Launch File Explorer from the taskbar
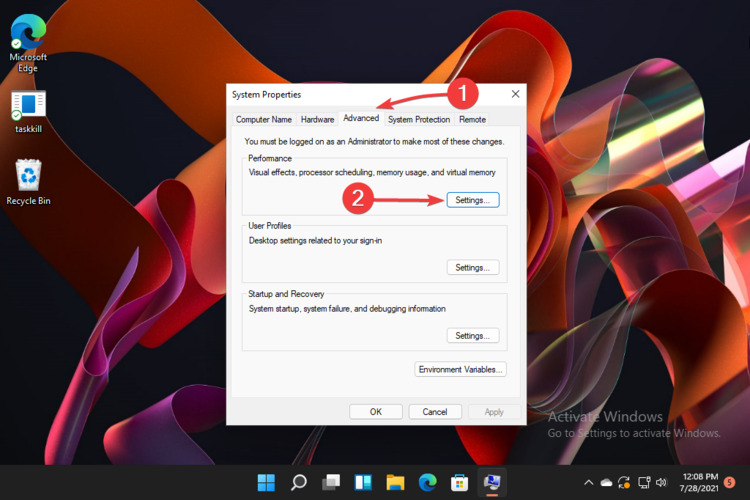This screenshot has width=750, height=500. (394, 483)
